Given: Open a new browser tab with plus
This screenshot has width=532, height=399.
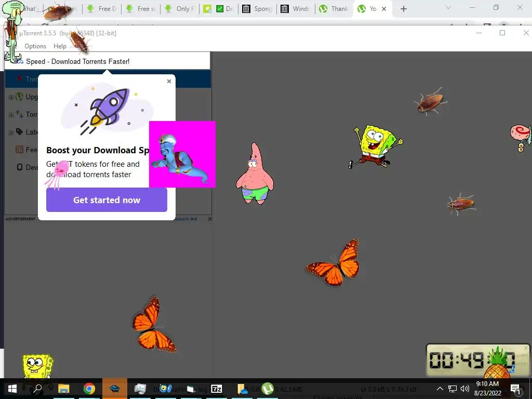Looking at the screenshot, I should (x=403, y=9).
